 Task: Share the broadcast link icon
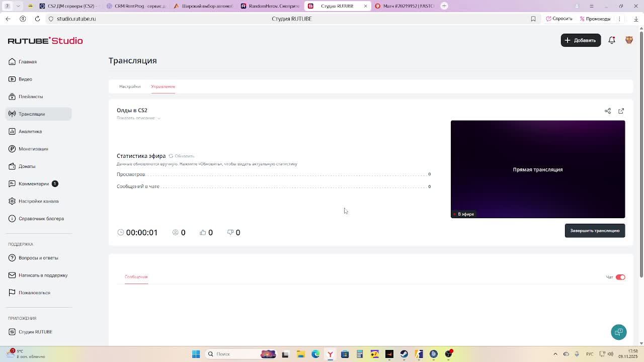click(x=608, y=111)
